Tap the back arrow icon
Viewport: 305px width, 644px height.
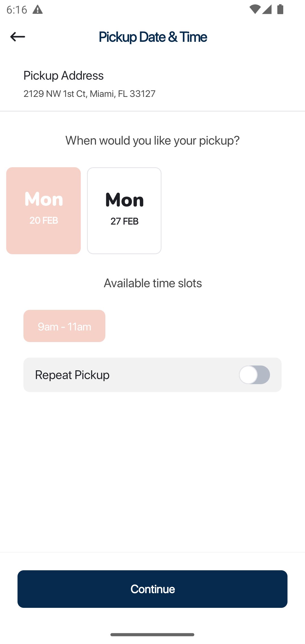click(x=18, y=37)
